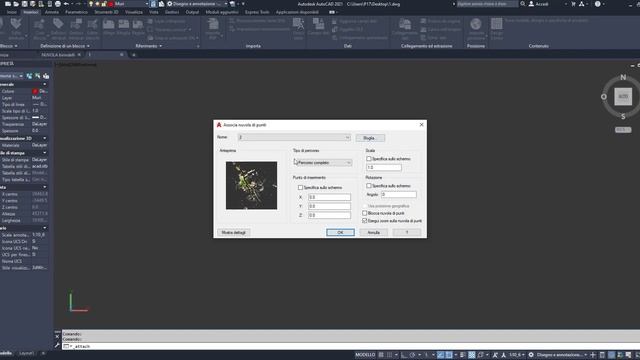
Task: Switch to the Annota ribbon tab
Action: (x=51, y=12)
